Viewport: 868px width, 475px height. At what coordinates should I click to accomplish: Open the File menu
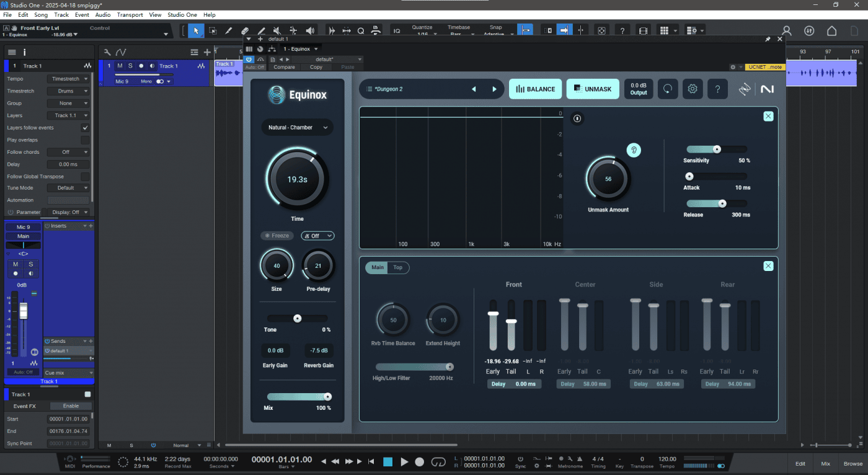point(7,14)
